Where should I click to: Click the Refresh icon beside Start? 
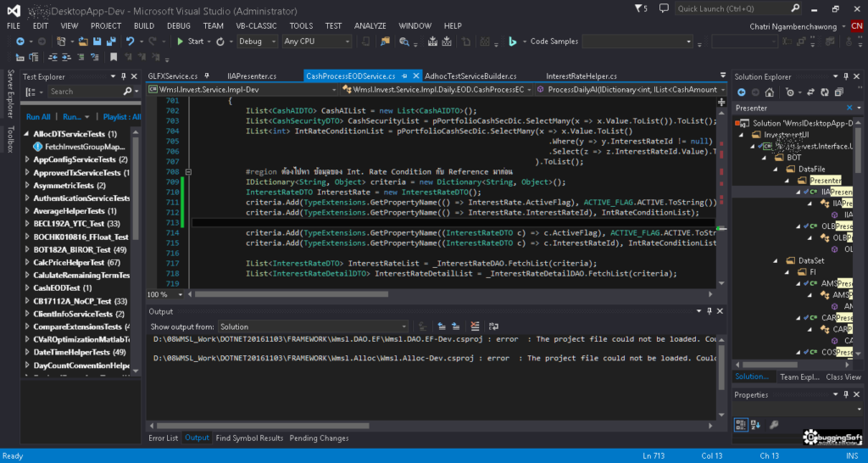[220, 42]
